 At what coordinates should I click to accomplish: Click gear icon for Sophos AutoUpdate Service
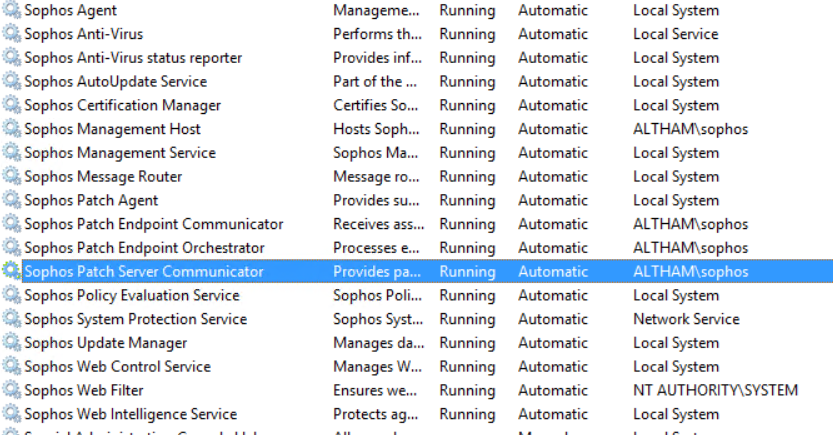[x=11, y=81]
